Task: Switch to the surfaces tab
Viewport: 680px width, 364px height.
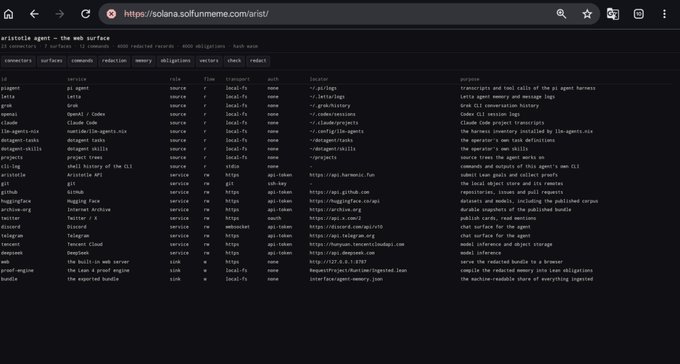Action: (52, 61)
